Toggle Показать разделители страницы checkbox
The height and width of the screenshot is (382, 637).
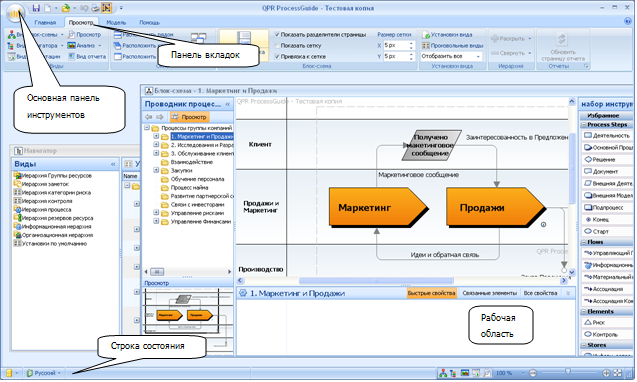(x=277, y=35)
